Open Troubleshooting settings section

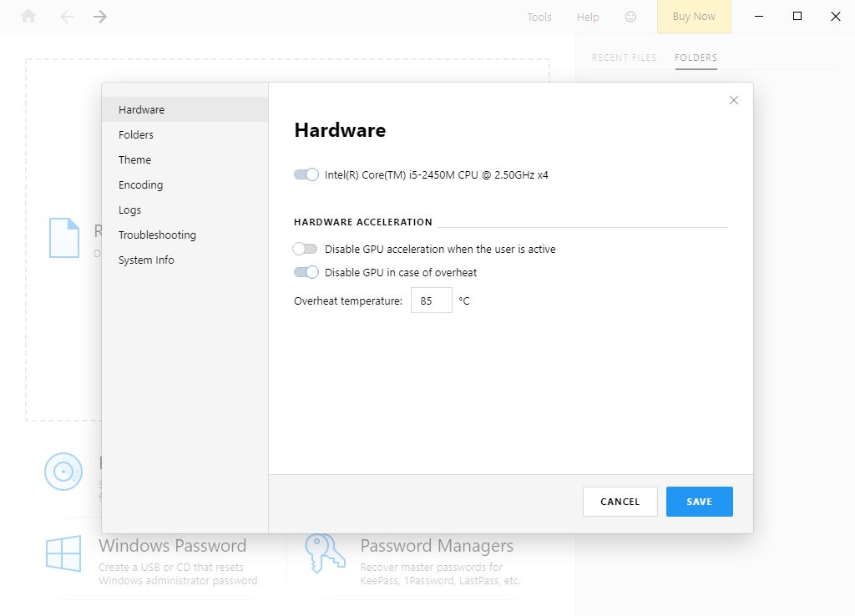185,235
